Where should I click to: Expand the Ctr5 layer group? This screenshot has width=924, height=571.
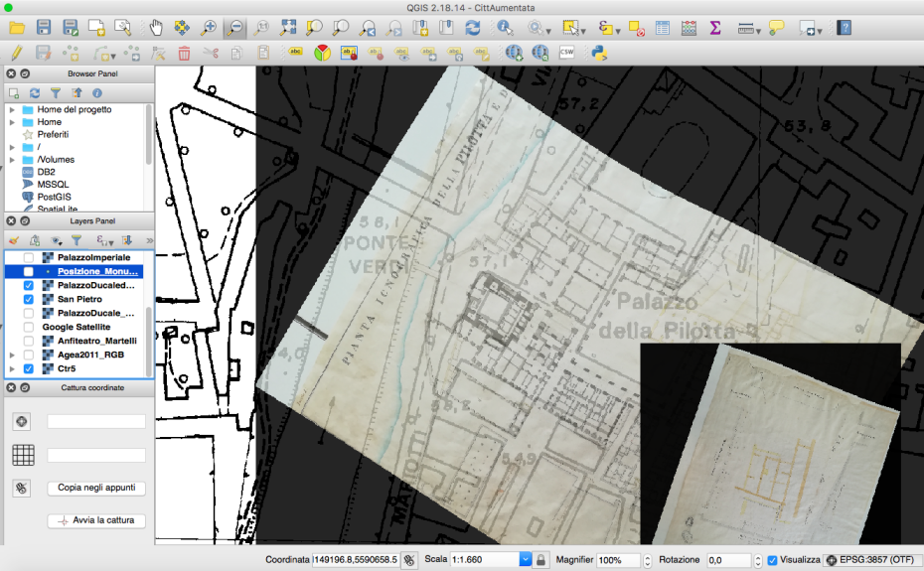pos(12,368)
